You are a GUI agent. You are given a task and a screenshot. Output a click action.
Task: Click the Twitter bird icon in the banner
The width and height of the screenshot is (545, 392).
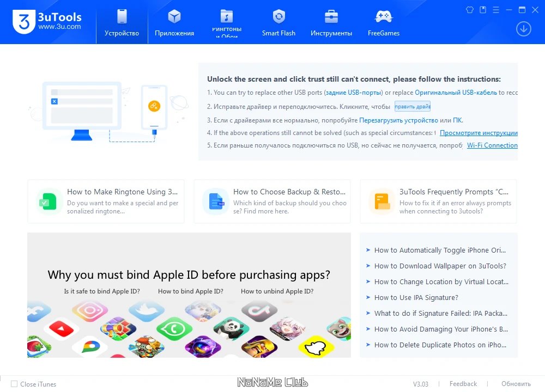[146, 310]
